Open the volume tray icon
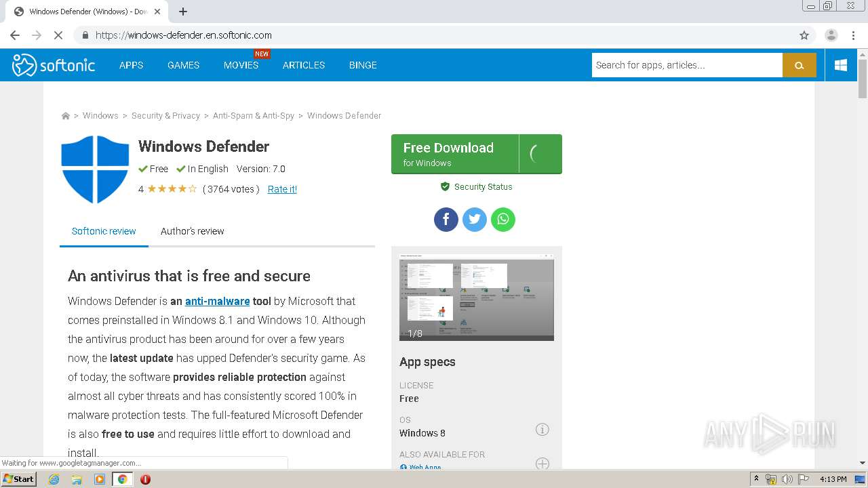The image size is (868, 488). click(x=787, y=479)
